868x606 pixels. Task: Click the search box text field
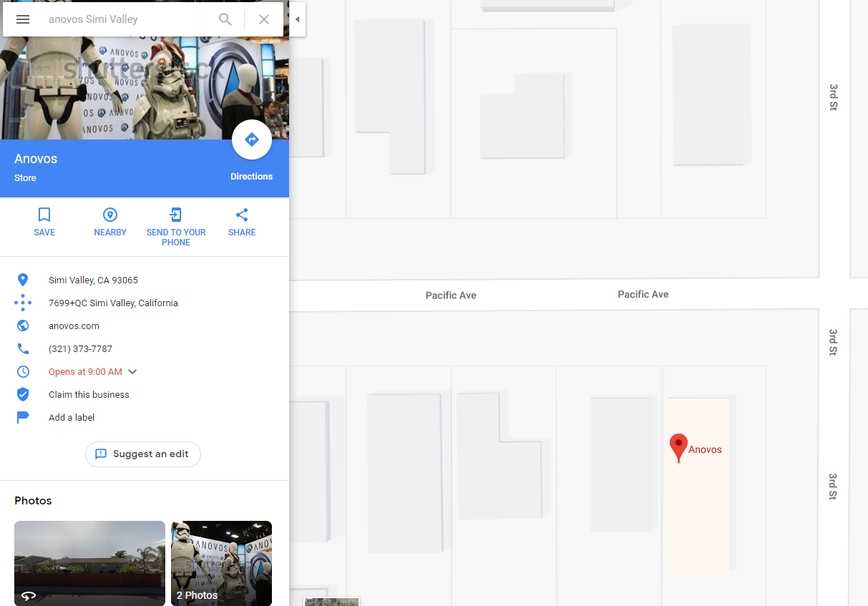point(129,19)
